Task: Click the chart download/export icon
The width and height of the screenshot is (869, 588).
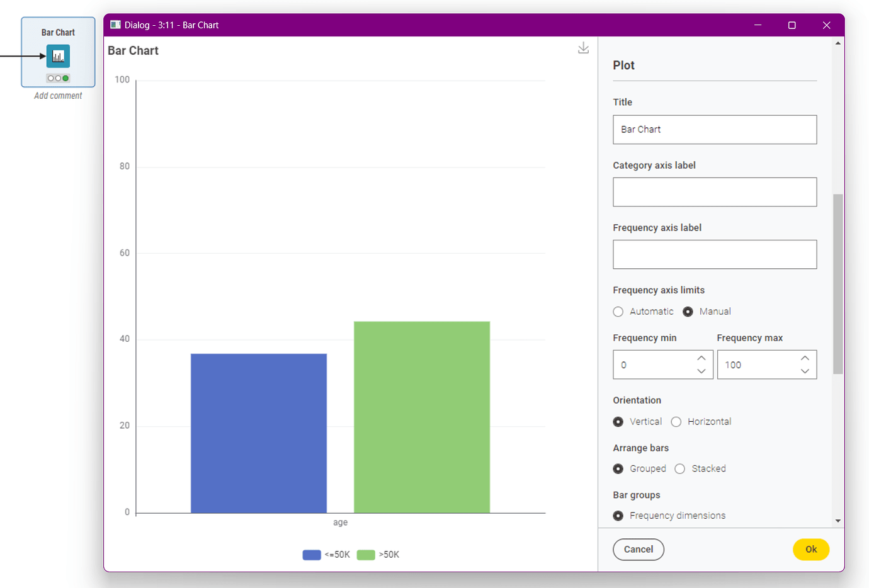Action: coord(583,48)
